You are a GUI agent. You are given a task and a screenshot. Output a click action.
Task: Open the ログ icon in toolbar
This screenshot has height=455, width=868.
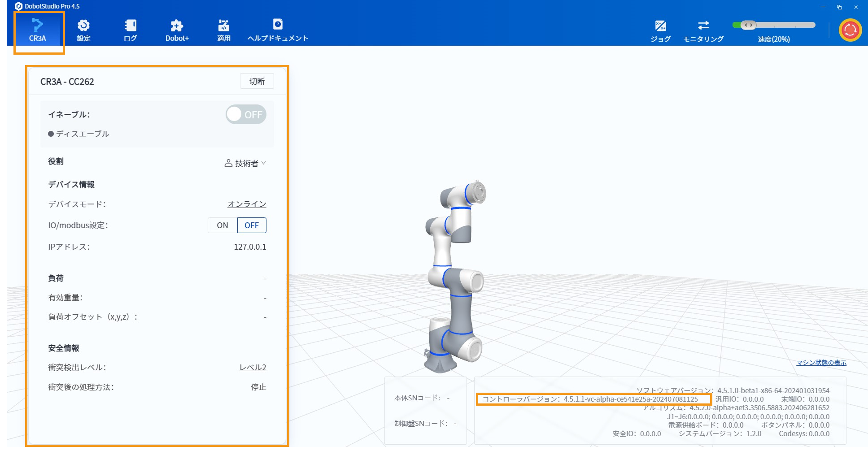pyautogui.click(x=131, y=30)
